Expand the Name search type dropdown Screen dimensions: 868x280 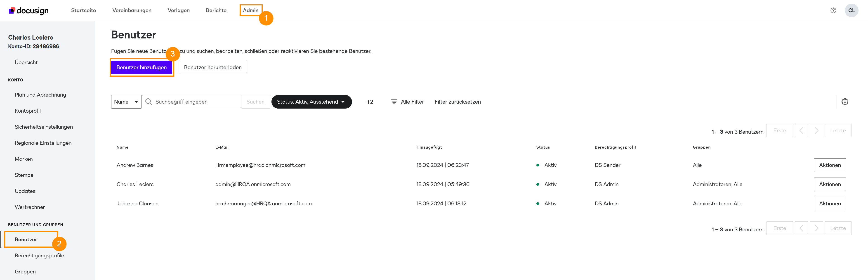126,102
